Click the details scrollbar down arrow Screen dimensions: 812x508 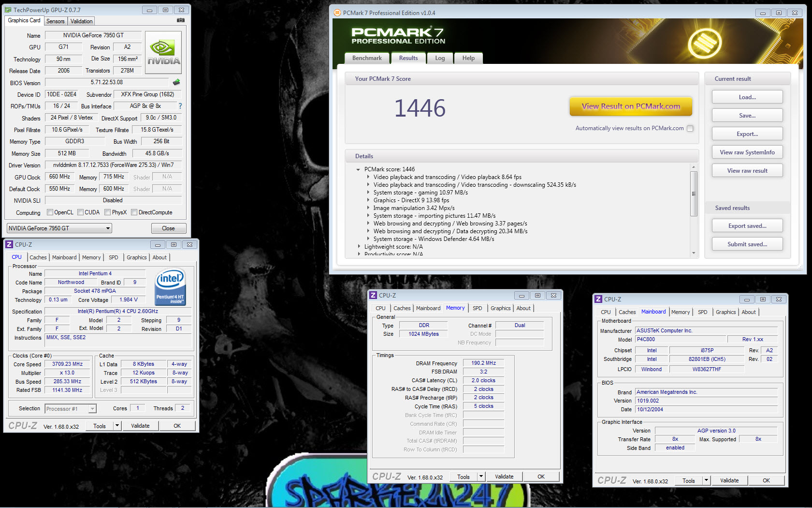coord(694,253)
